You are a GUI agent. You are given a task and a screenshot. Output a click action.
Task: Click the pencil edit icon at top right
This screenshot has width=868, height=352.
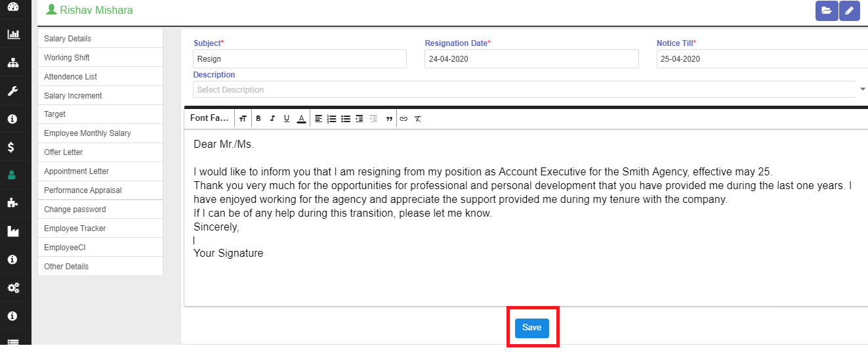point(849,11)
